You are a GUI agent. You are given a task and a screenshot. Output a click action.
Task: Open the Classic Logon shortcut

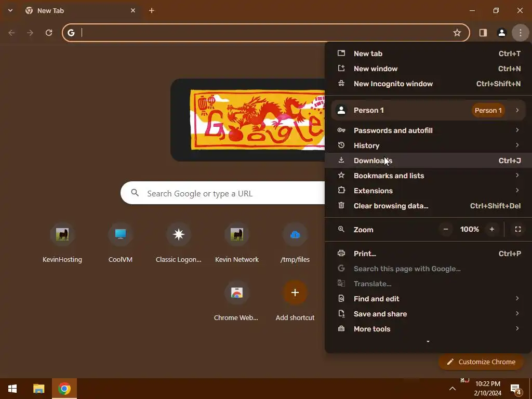179,244
